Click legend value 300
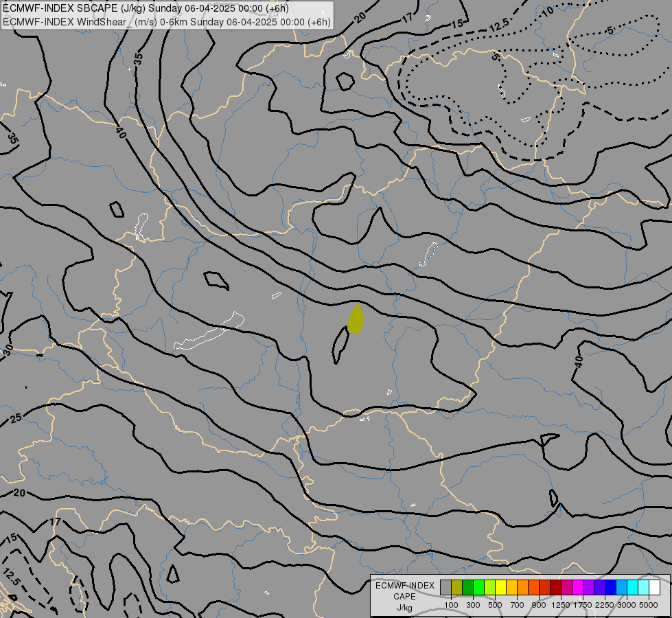 tap(473, 605)
